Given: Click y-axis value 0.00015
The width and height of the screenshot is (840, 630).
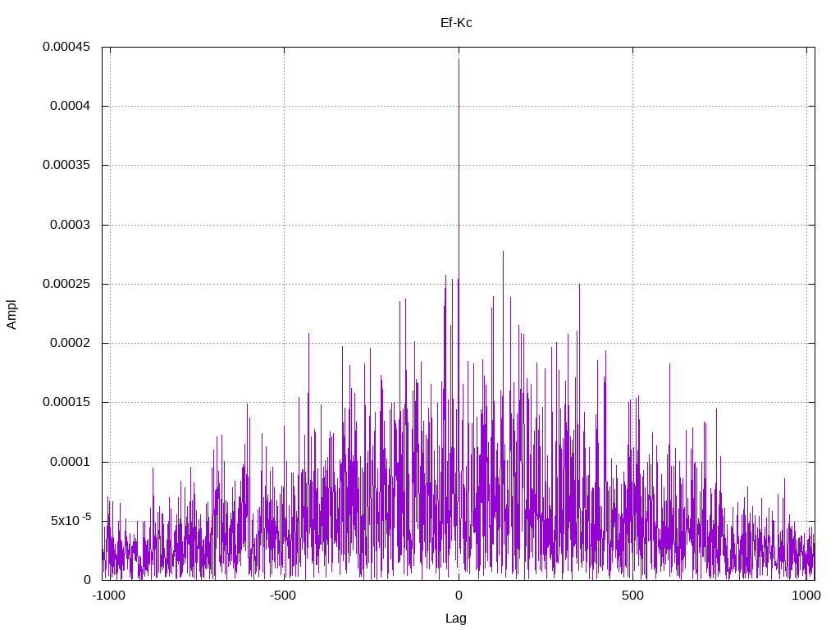Looking at the screenshot, I should [66, 402].
